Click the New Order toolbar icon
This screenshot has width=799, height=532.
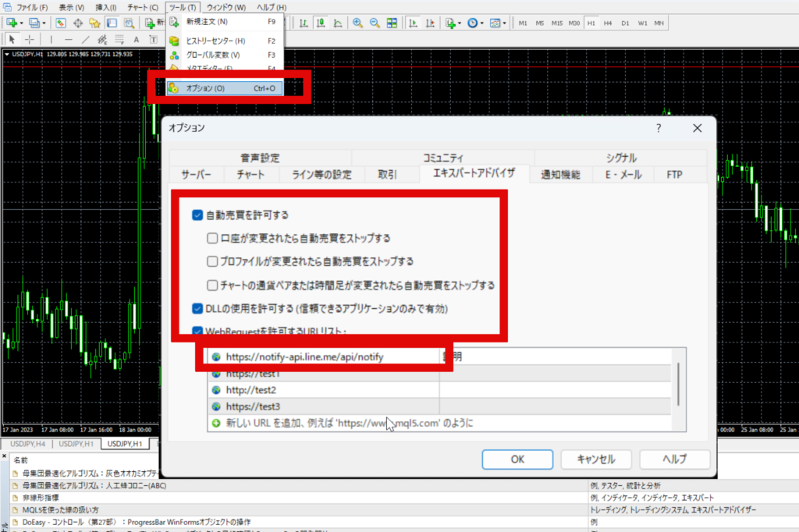(x=150, y=23)
